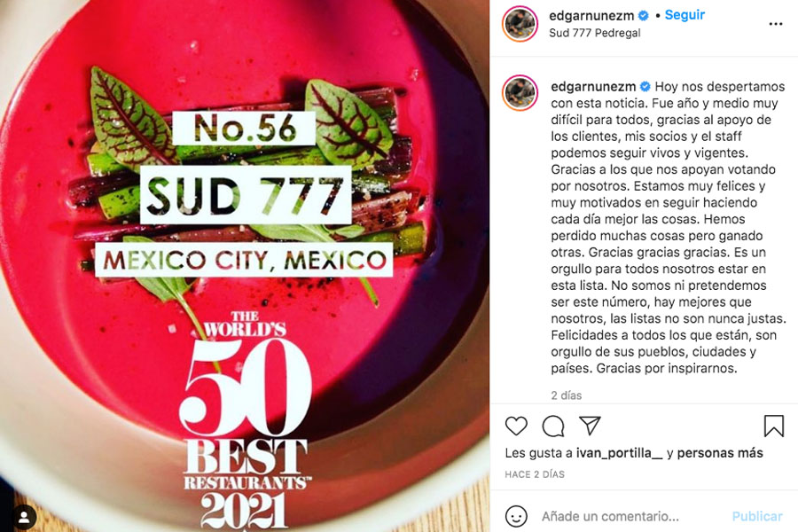The width and height of the screenshot is (798, 532).
Task: Open the edgarnunezm profile from header username
Action: 592,16
